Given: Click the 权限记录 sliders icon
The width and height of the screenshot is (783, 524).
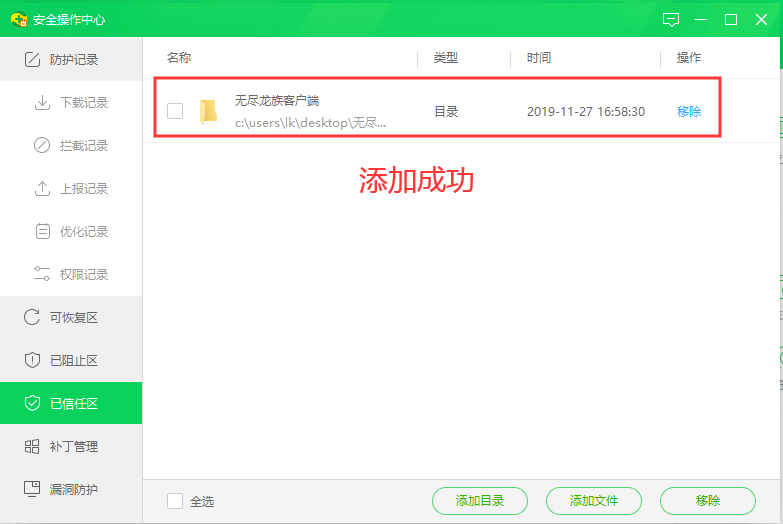Looking at the screenshot, I should click(42, 274).
